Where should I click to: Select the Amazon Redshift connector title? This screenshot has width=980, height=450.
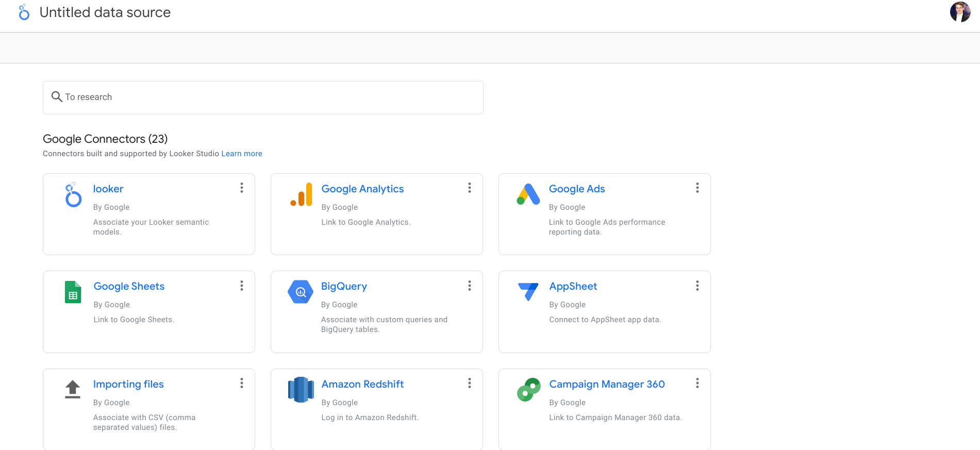click(x=362, y=384)
